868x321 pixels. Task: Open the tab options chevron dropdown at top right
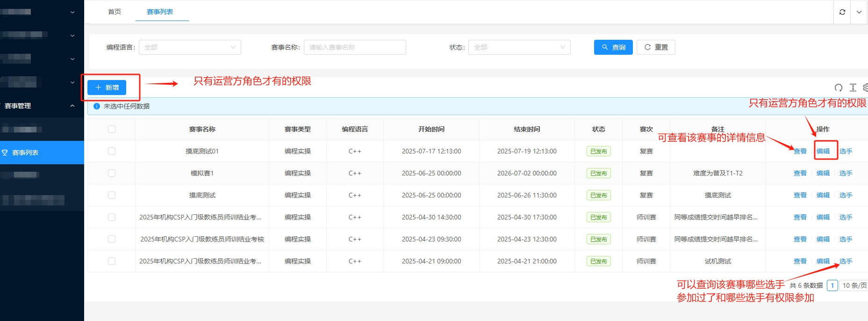click(859, 12)
